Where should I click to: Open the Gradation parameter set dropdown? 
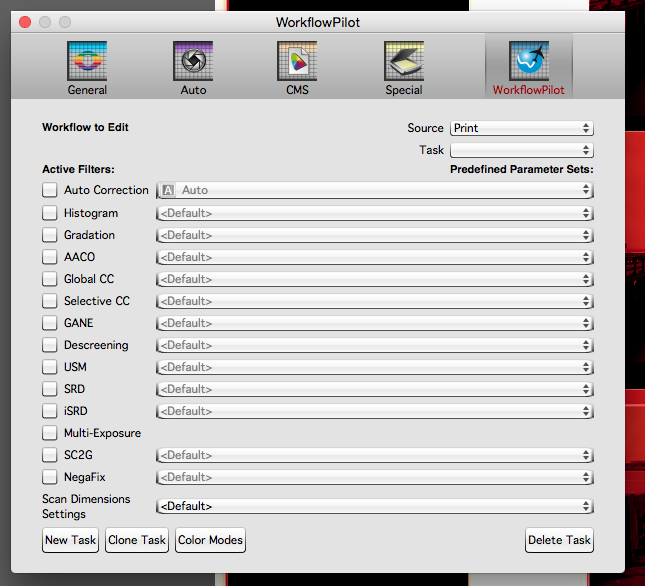click(374, 235)
